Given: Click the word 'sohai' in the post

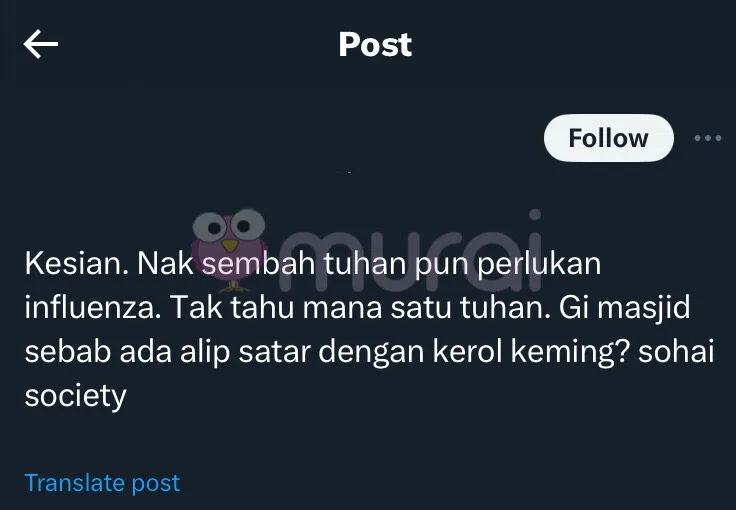Looking at the screenshot, I should tap(676, 351).
